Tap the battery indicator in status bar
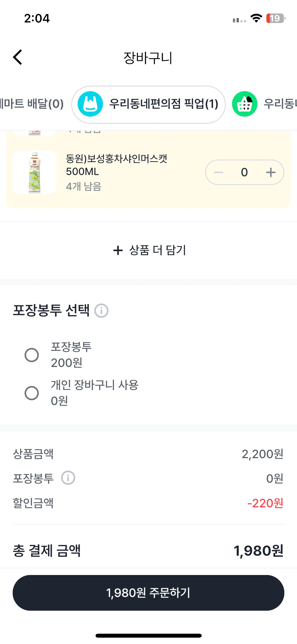The height and width of the screenshot is (644, 297). [x=276, y=18]
